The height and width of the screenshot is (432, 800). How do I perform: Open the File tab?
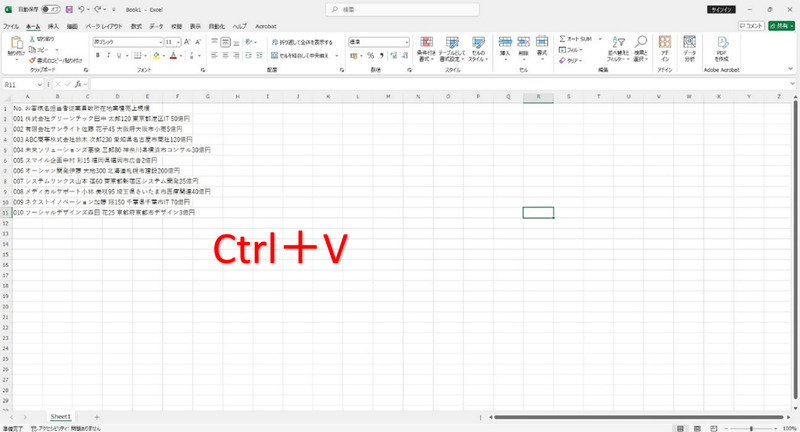(11, 26)
